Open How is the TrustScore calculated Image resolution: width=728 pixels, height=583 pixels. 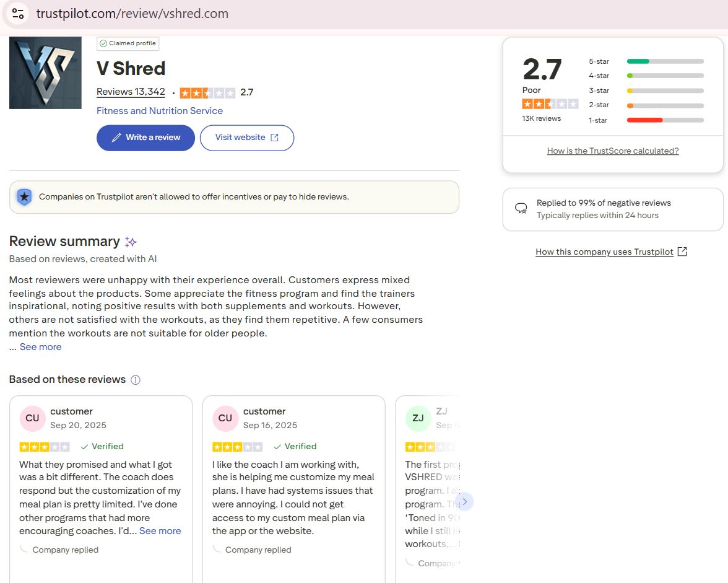pos(613,151)
